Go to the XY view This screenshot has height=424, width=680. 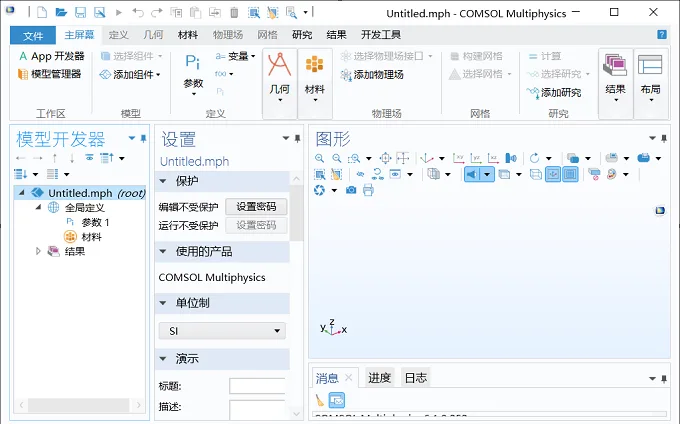[x=458, y=158]
